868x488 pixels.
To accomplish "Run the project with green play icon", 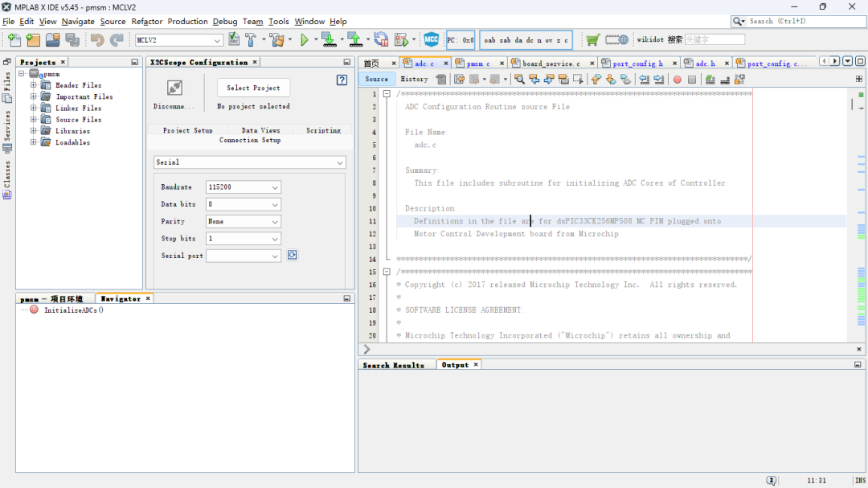I will 304,40.
